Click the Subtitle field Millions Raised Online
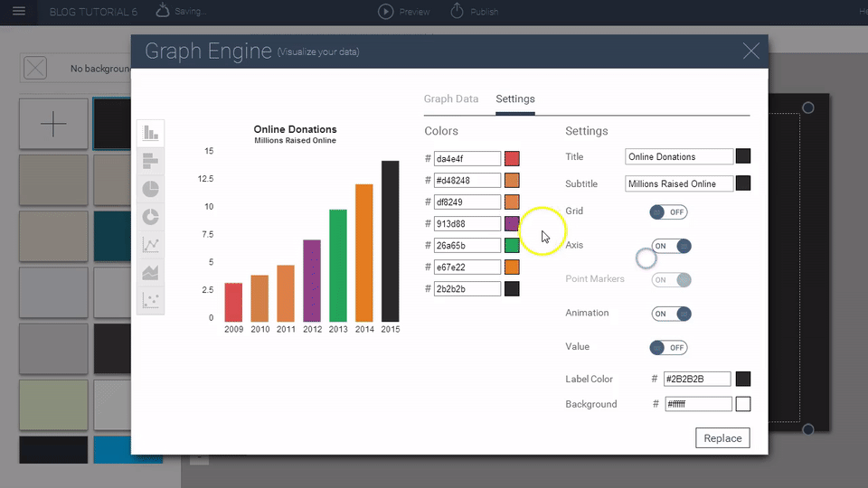The image size is (868, 488). click(679, 183)
